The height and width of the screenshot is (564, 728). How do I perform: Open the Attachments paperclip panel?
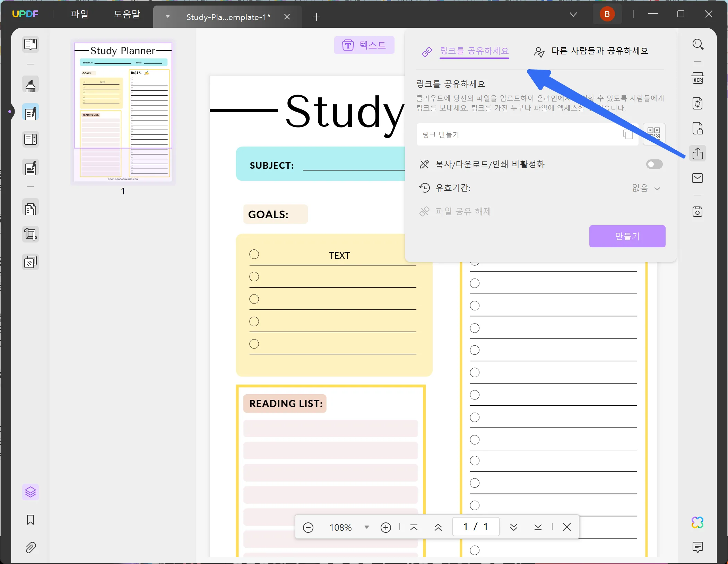tap(31, 548)
